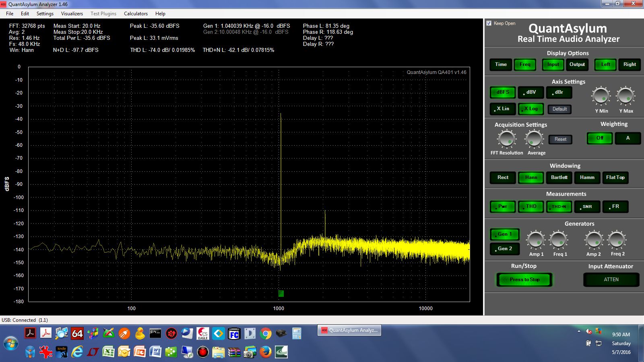Select dBFS axis units
The image size is (644, 362).
click(x=503, y=93)
